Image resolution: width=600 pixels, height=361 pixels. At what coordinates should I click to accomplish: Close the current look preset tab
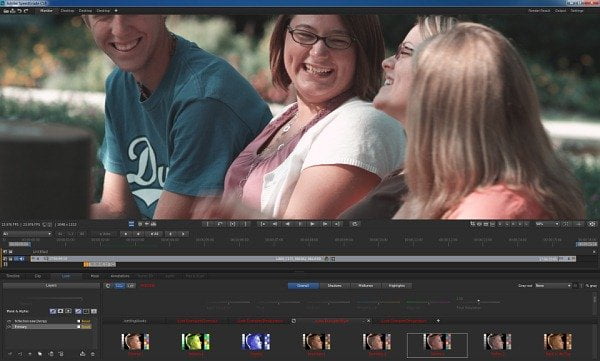tap(368, 321)
